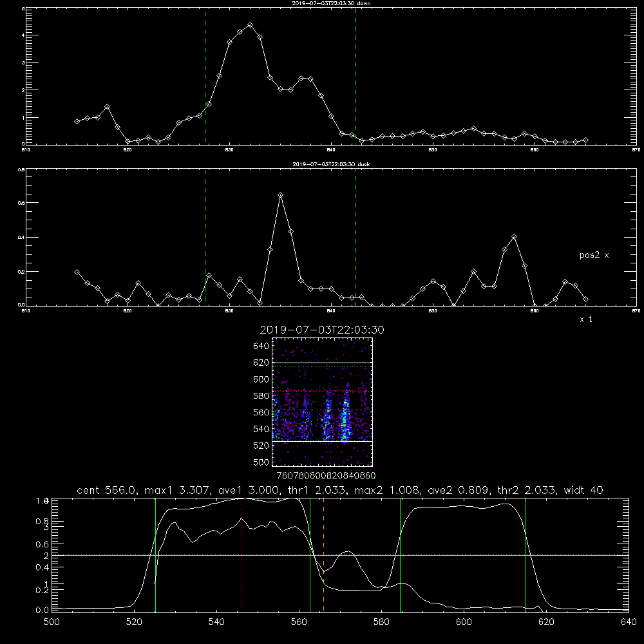Click the 560 label on bottom plot x-axis
Image resolution: width=644 pixels, height=644 pixels.
pyautogui.click(x=299, y=622)
